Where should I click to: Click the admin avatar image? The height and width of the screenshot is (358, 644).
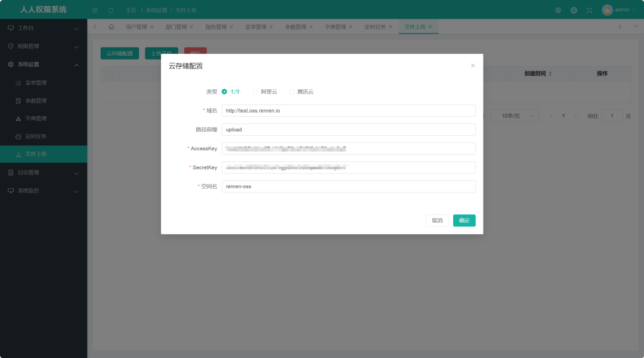607,10
